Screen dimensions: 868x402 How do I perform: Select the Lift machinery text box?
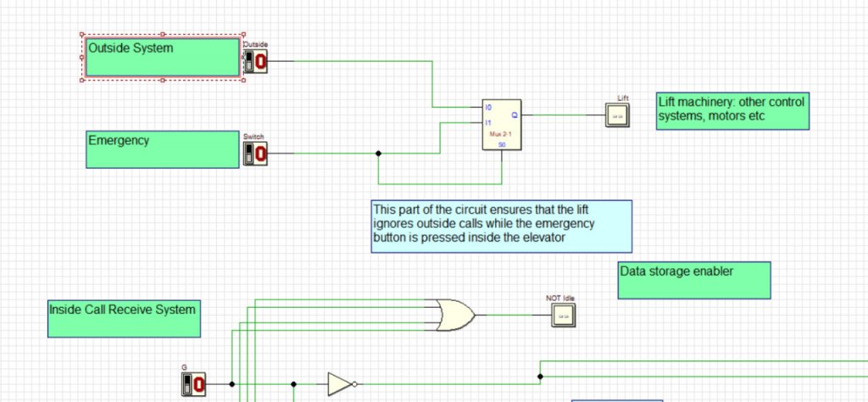tap(732, 111)
